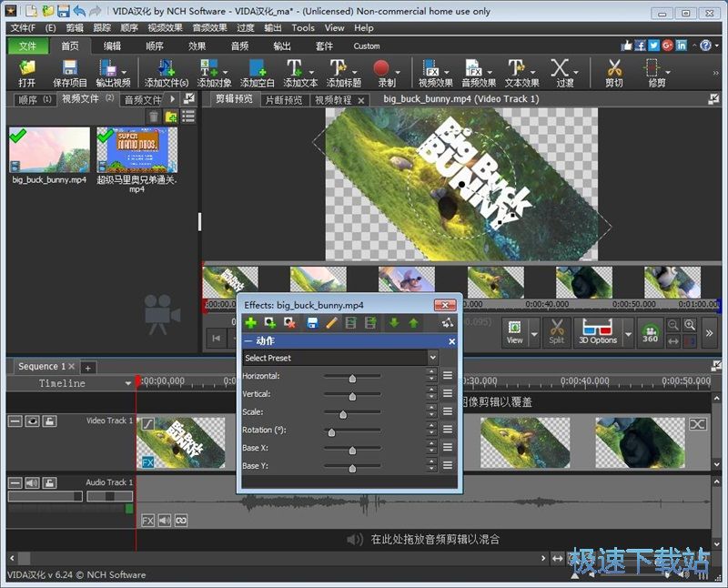Viewport: 728px width, 588px height.
Task: Click the 360 video icon
Action: pyautogui.click(x=650, y=332)
